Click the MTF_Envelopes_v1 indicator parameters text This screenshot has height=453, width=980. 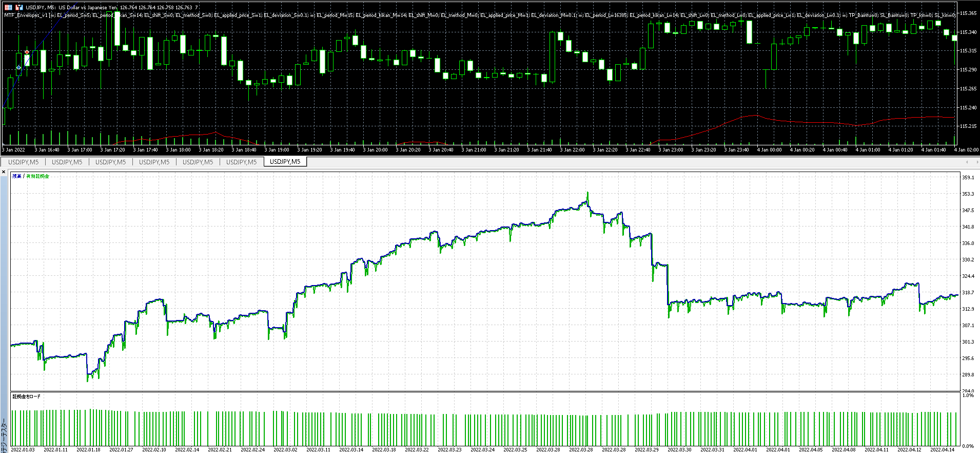point(479,15)
